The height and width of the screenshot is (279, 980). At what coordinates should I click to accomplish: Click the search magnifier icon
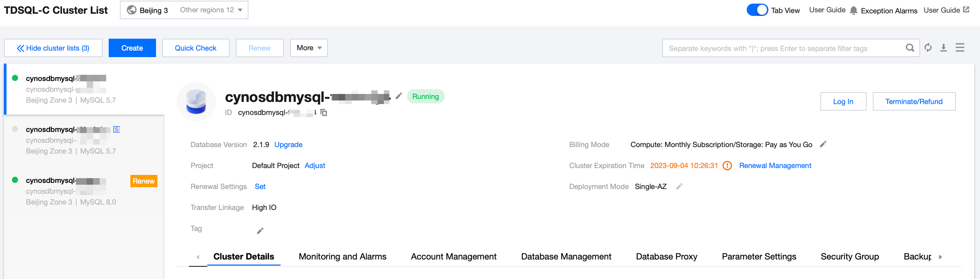pos(910,48)
